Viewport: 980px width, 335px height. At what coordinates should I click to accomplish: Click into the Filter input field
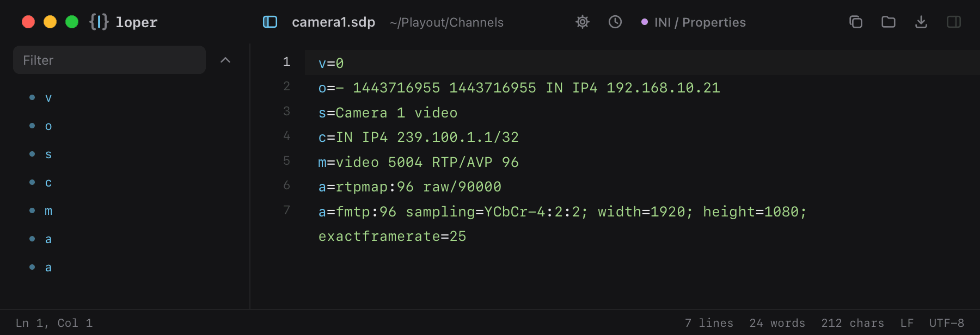(x=109, y=60)
